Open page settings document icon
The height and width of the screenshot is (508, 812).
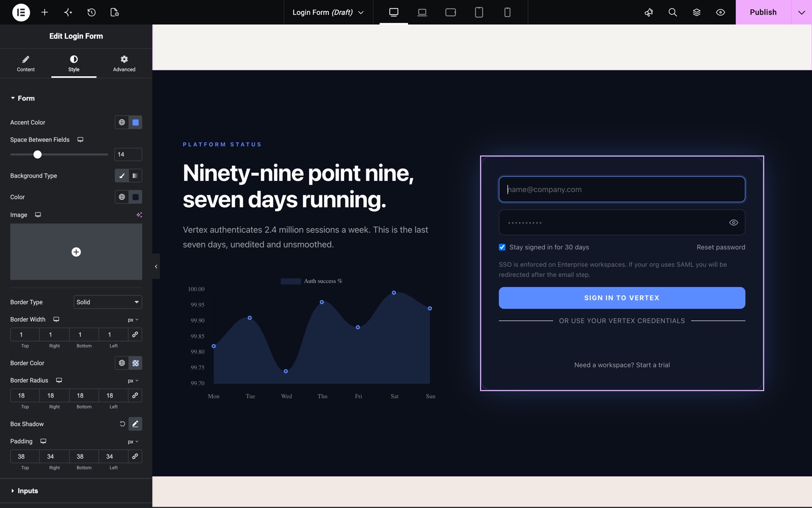coord(115,12)
